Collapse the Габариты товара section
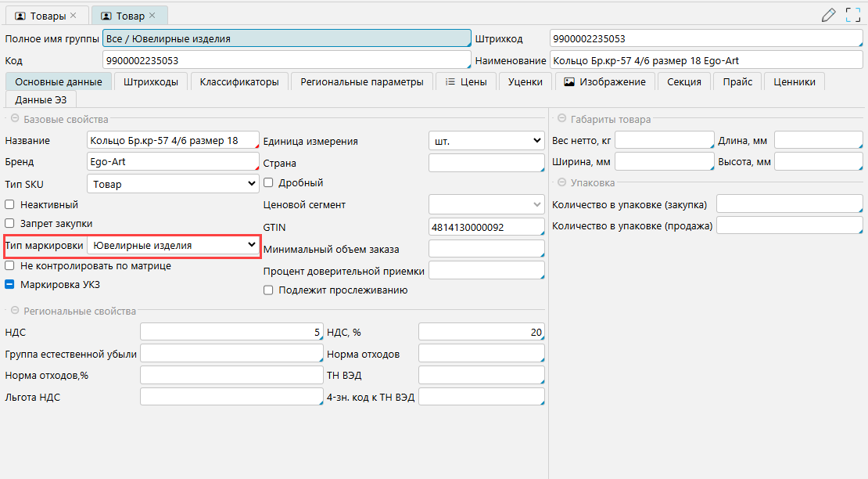This screenshot has width=868, height=479. 561,120
